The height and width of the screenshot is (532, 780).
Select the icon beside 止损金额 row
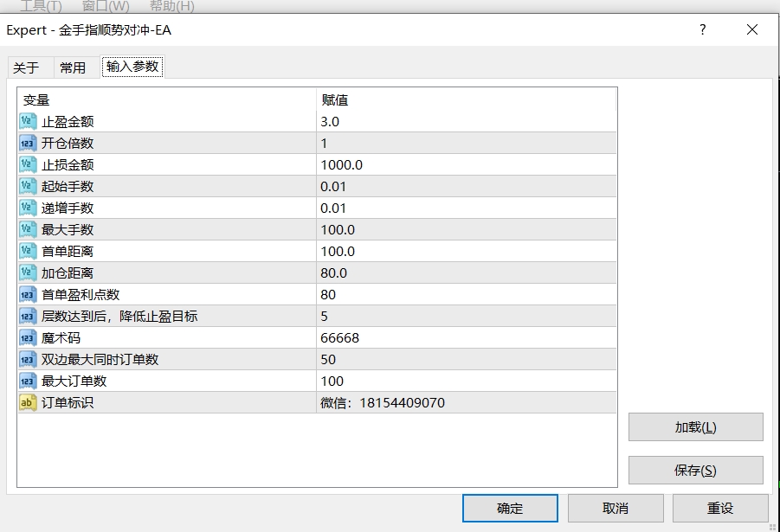click(28, 165)
